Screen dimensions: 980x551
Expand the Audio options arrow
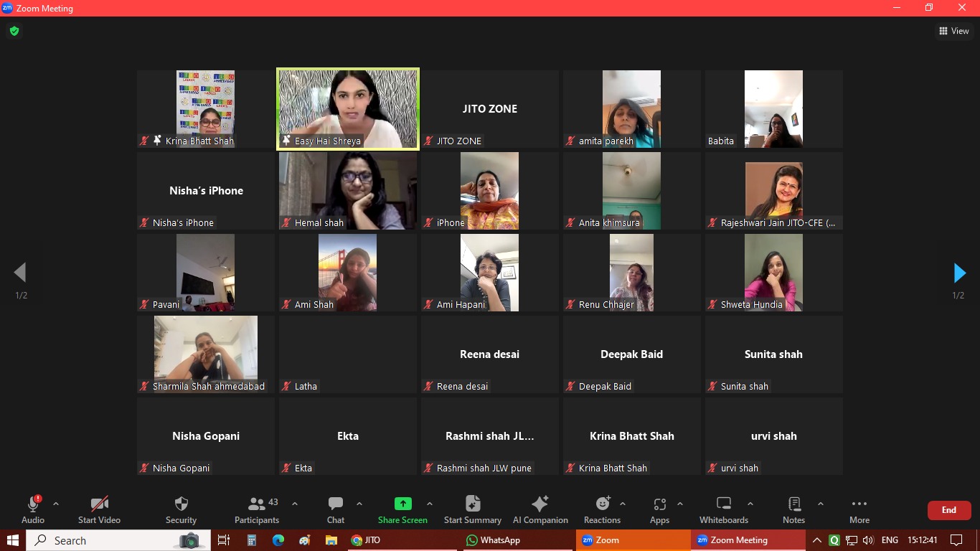click(56, 504)
